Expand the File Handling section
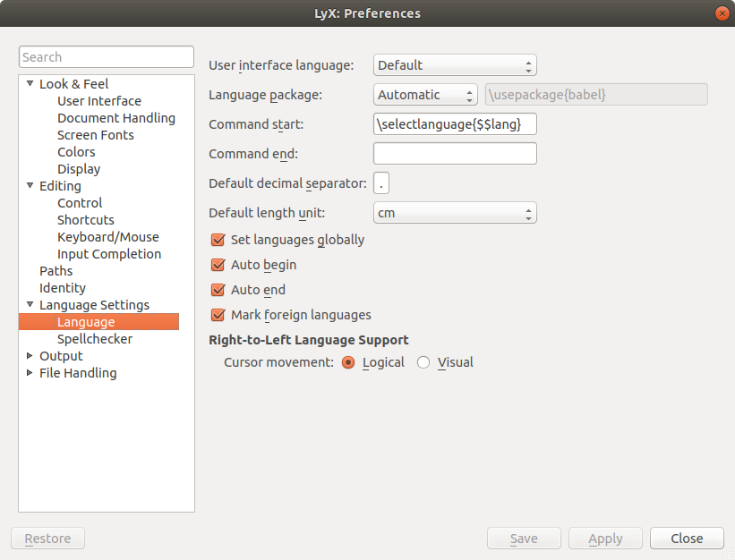 click(30, 373)
